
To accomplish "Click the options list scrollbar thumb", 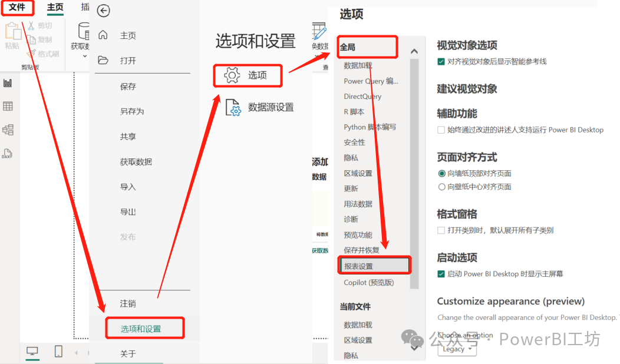I will pyautogui.click(x=414, y=174).
